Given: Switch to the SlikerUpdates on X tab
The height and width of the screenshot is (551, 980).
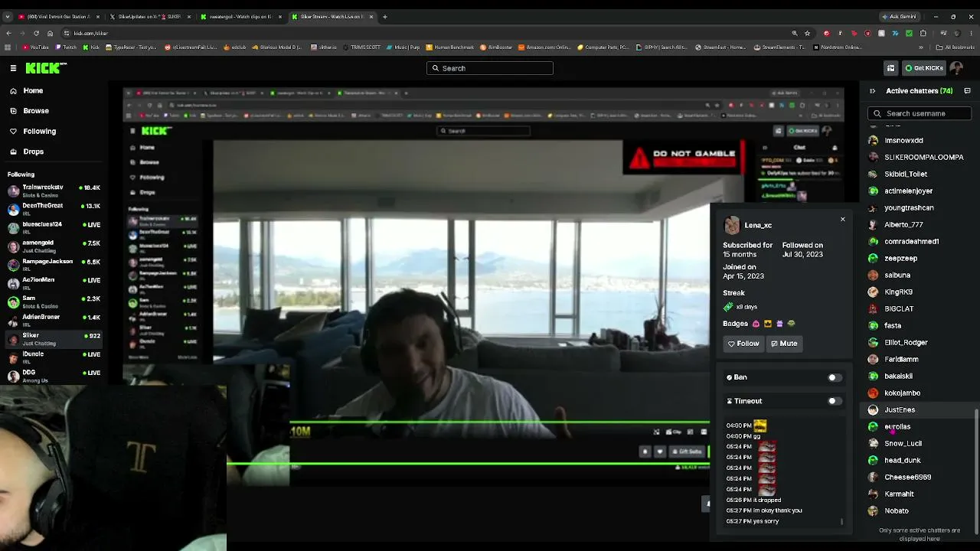Looking at the screenshot, I should tap(149, 17).
